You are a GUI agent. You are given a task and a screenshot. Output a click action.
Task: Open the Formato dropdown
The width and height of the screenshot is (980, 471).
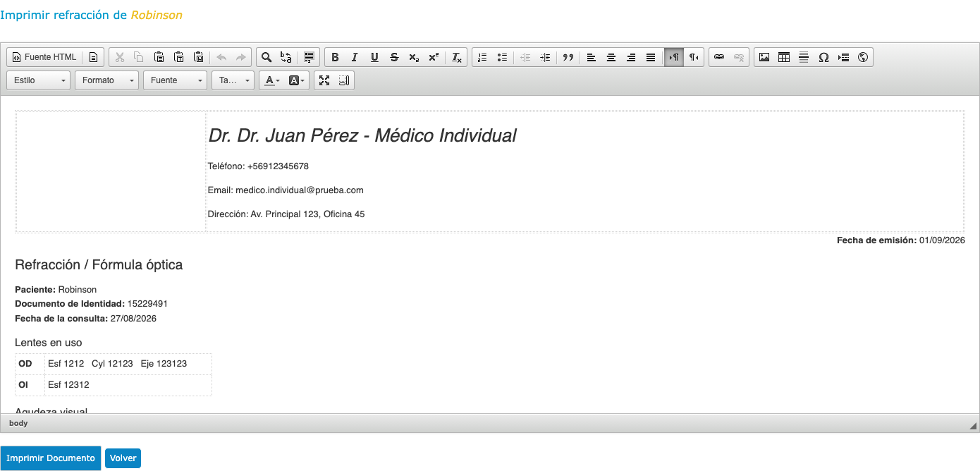click(x=107, y=80)
